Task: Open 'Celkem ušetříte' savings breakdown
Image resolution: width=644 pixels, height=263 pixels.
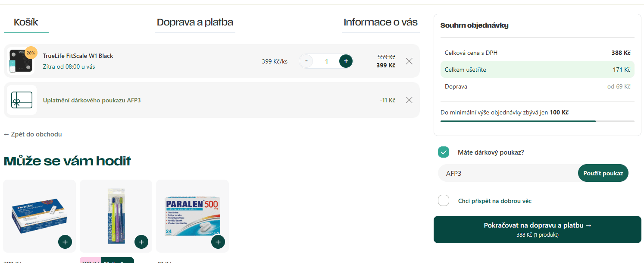Action: tap(537, 70)
